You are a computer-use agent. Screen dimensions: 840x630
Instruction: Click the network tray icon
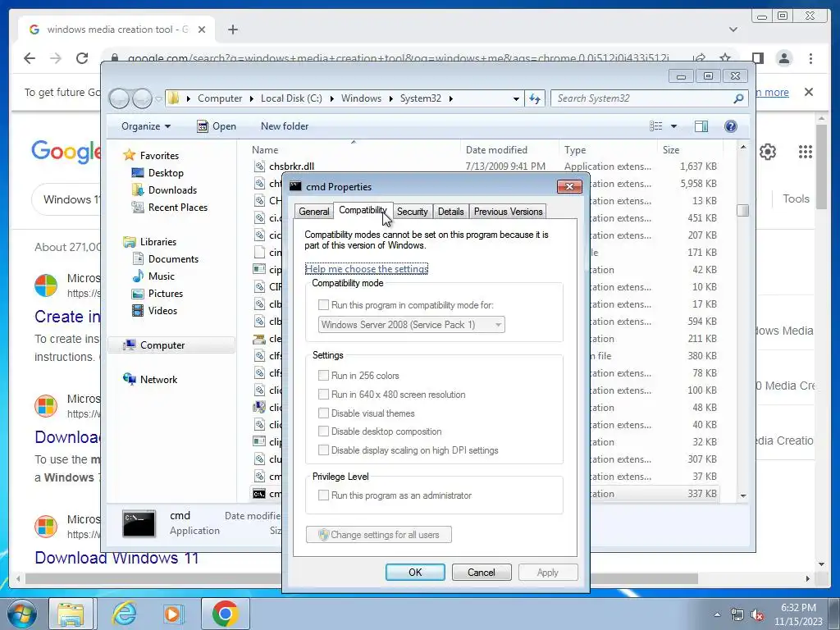(737, 615)
